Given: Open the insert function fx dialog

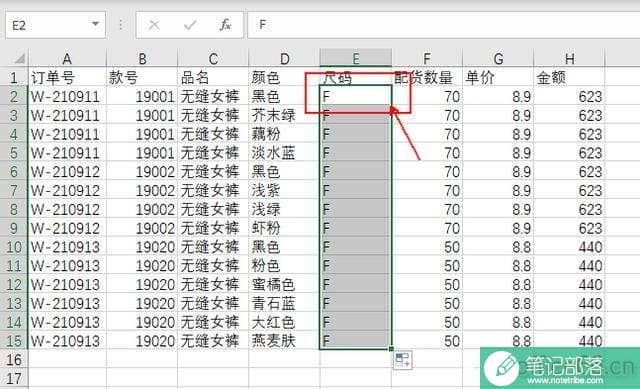Looking at the screenshot, I should pos(225,25).
